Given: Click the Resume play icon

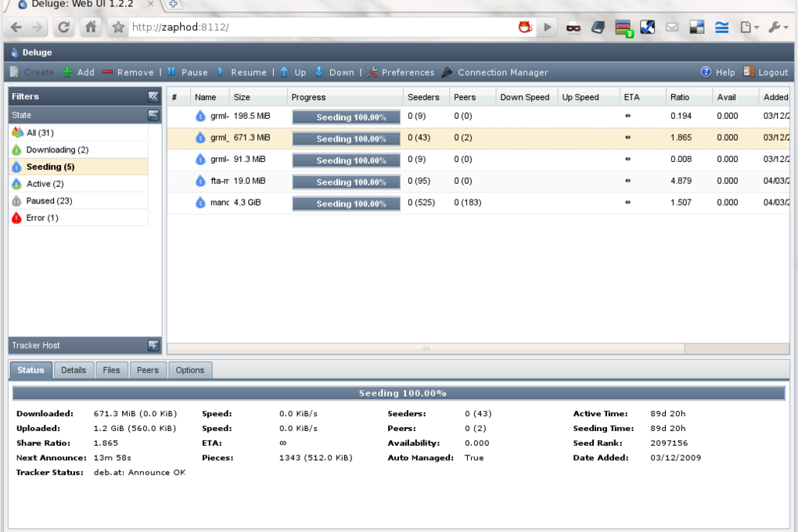Looking at the screenshot, I should click(x=221, y=72).
